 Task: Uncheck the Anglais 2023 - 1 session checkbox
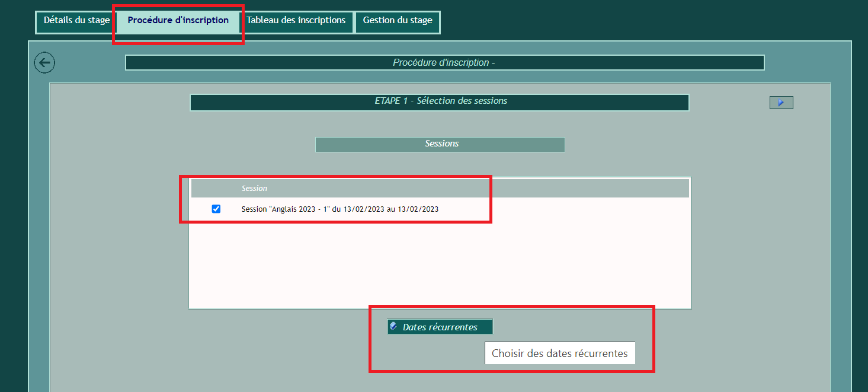(x=216, y=209)
